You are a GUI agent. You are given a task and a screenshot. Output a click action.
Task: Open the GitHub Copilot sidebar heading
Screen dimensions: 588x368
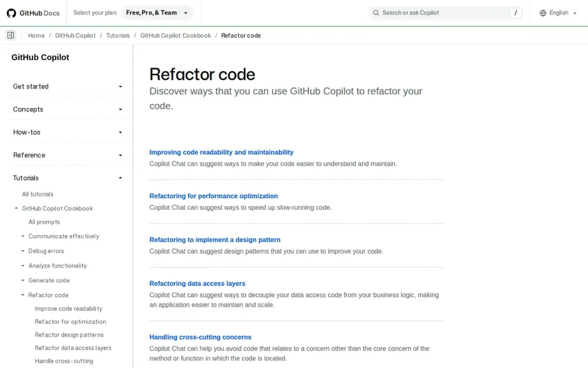point(40,57)
